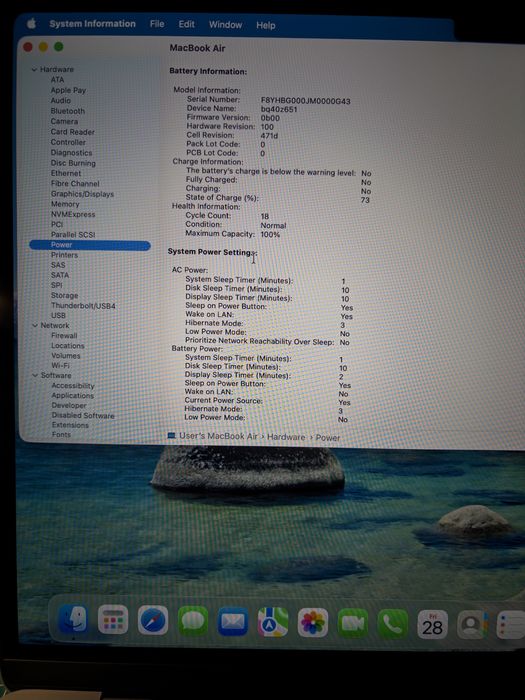Click the MacBook icon in the path bar

[171, 435]
